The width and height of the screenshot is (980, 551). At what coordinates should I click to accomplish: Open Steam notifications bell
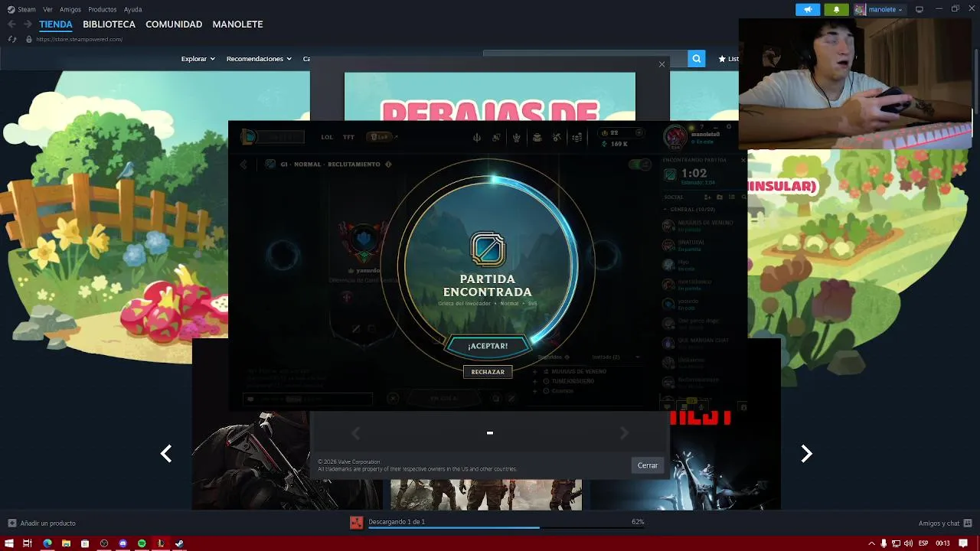tap(836, 9)
